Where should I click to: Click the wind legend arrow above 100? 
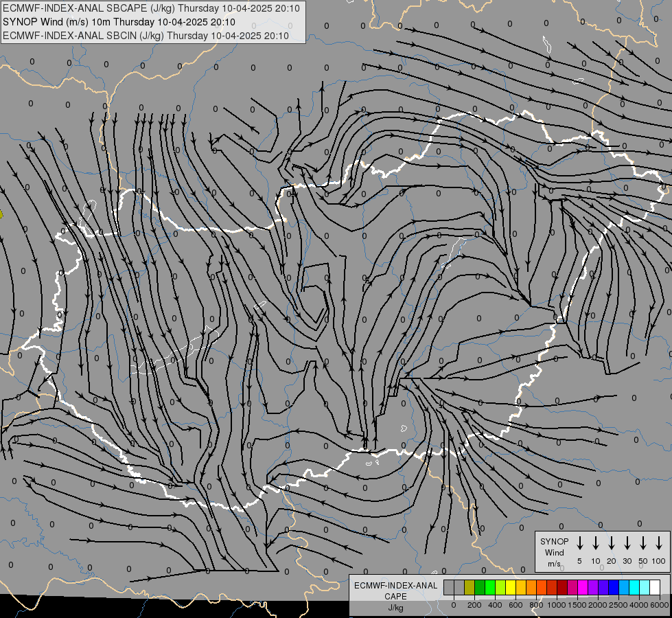click(x=659, y=543)
